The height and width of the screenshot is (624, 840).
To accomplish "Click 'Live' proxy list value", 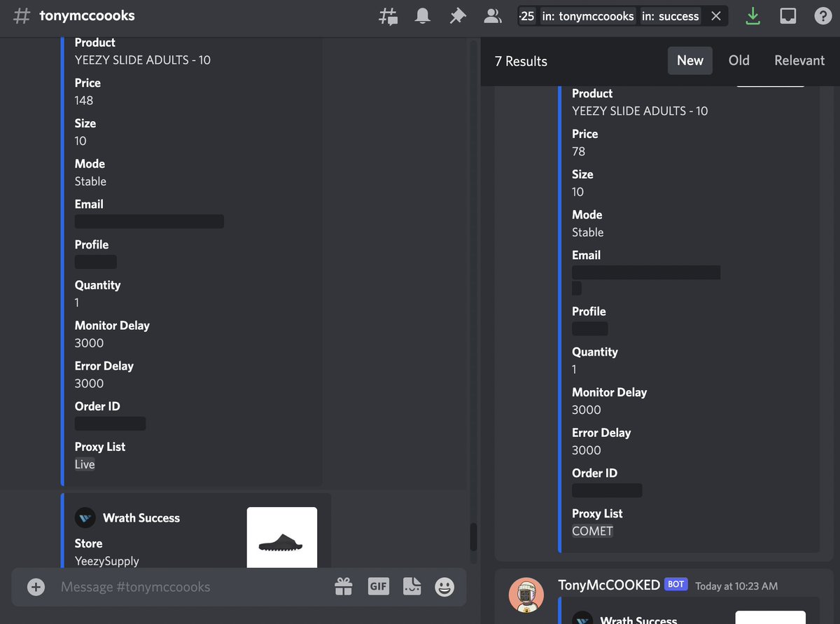I will click(85, 464).
